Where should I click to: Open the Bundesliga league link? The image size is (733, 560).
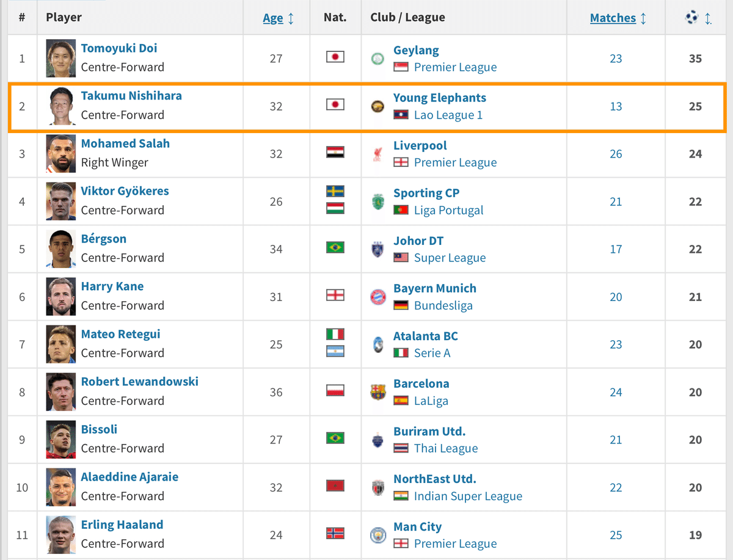(x=443, y=305)
